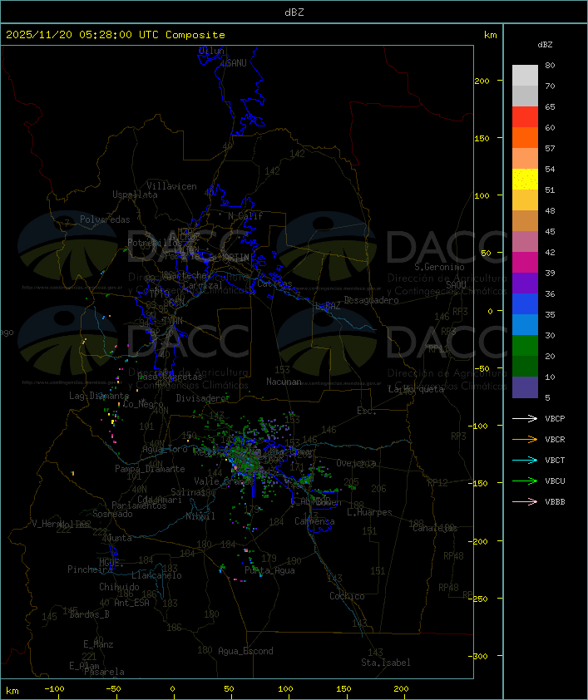The image size is (588, 700).
Task: Click the timestamp 2025/11/20 05:28:00 UTC Composite
Action: (116, 35)
